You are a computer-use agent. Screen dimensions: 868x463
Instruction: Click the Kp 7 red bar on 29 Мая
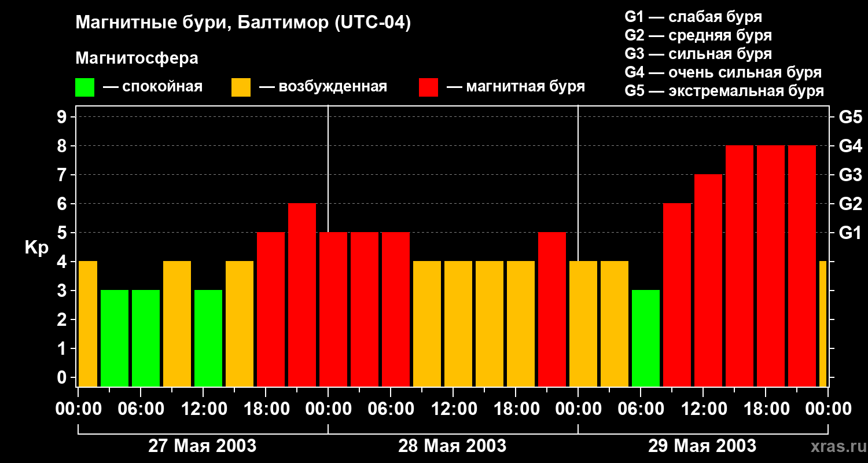pyautogui.click(x=708, y=280)
